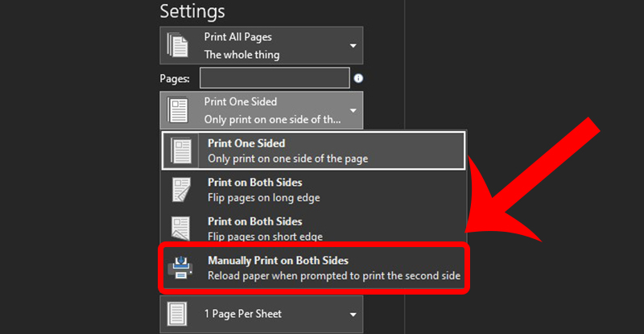Click the Settings heading

pyautogui.click(x=192, y=11)
